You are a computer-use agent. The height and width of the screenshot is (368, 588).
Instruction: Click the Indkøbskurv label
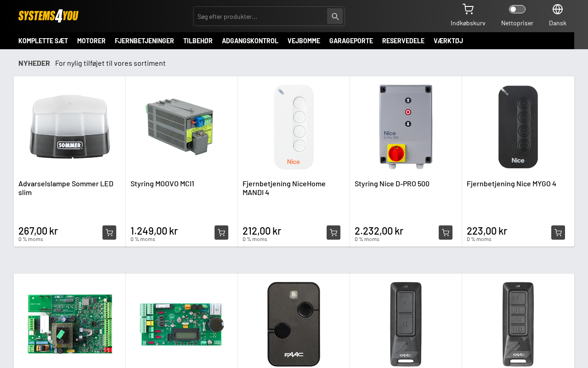468,23
